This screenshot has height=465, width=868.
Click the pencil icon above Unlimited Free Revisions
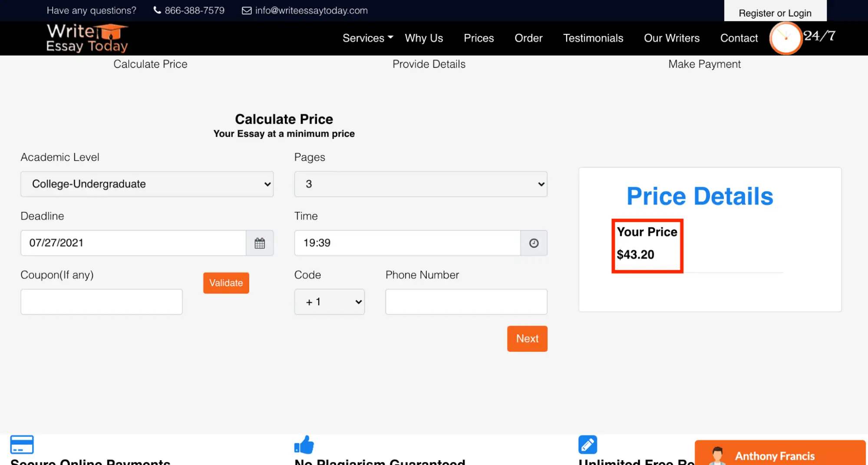(587, 444)
